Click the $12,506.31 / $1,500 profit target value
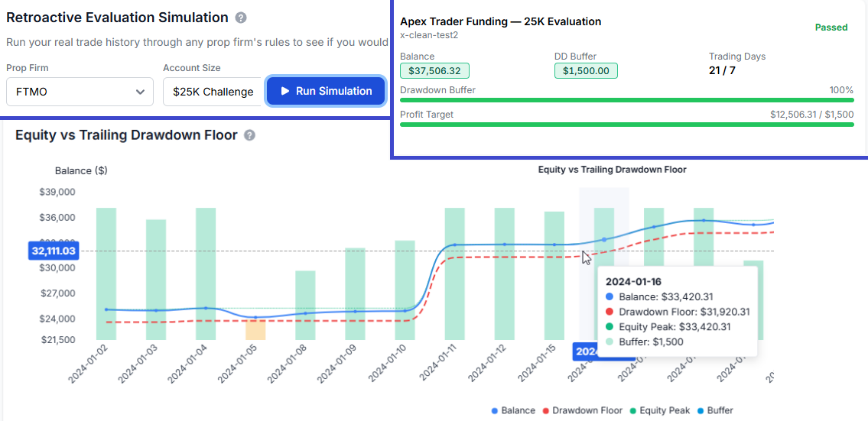 pyautogui.click(x=811, y=114)
